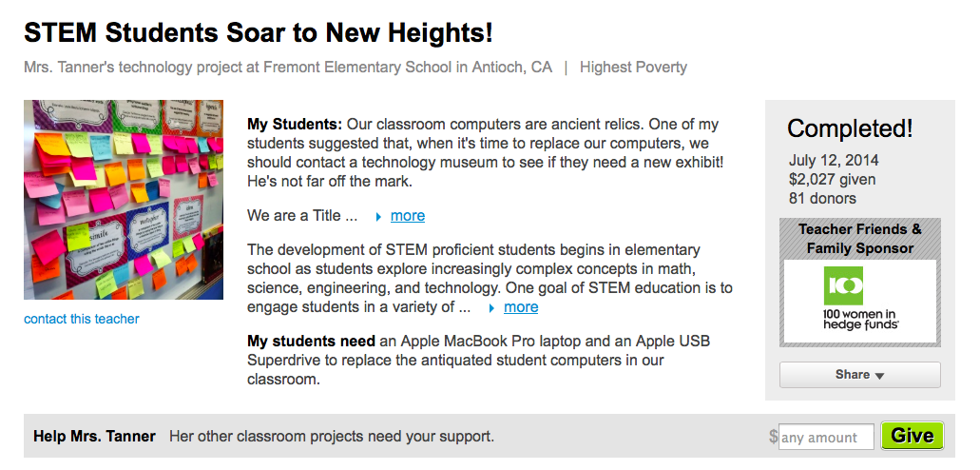This screenshot has width=980, height=470.
Task: Click the 'Completed!' status heading
Action: [850, 128]
